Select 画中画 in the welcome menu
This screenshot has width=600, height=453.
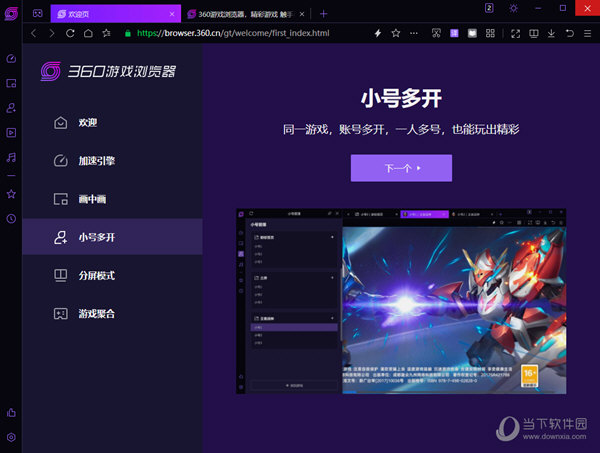click(x=112, y=199)
